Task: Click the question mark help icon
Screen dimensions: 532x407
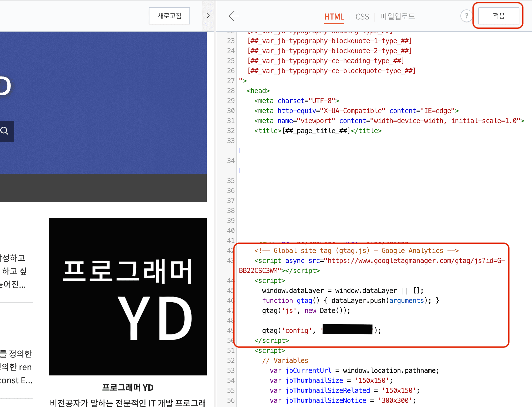Action: tap(466, 16)
